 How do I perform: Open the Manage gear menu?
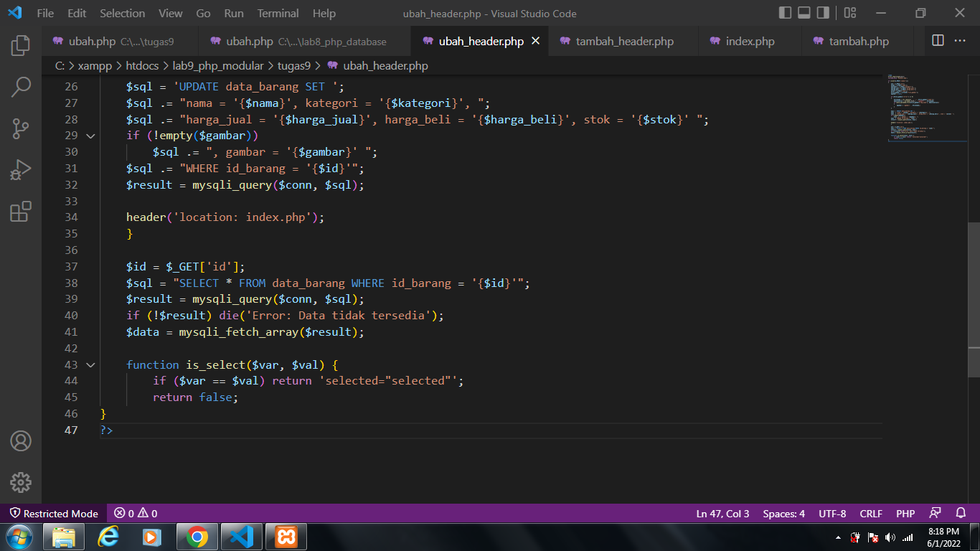pyautogui.click(x=21, y=482)
